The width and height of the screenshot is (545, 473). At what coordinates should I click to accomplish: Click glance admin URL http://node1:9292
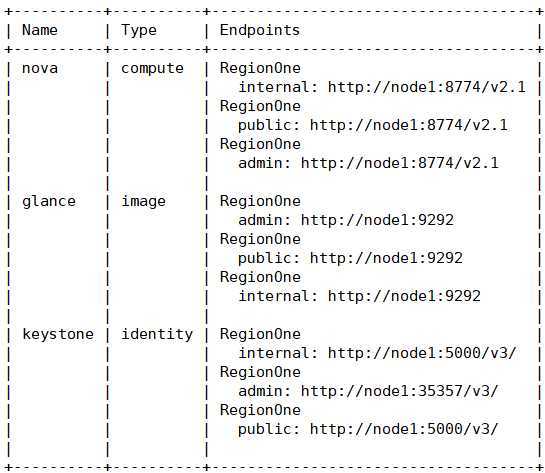pyautogui.click(x=377, y=220)
